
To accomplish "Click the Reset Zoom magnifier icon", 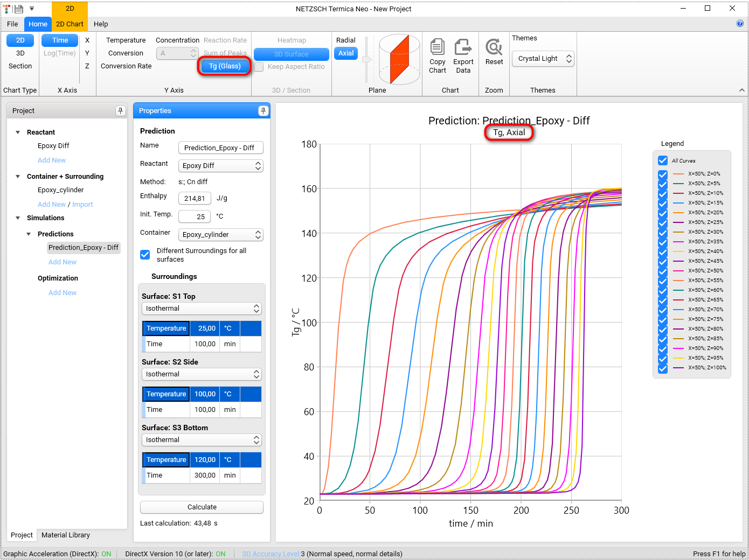I will (494, 47).
